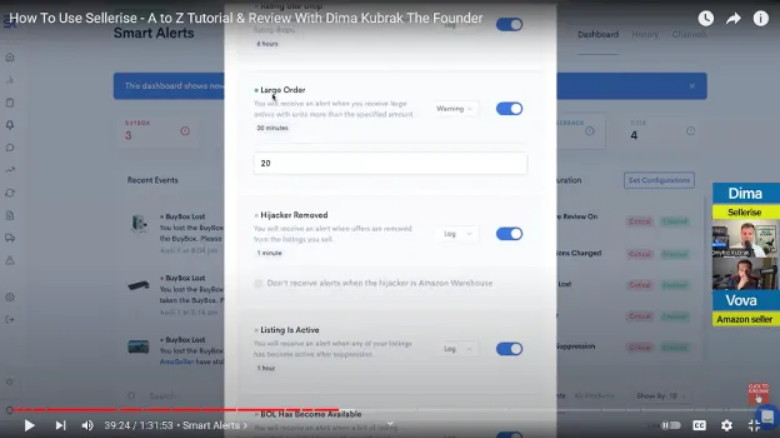Switch to the Dashboard tab
Image resolution: width=780 pixels, height=438 pixels.
(x=598, y=34)
